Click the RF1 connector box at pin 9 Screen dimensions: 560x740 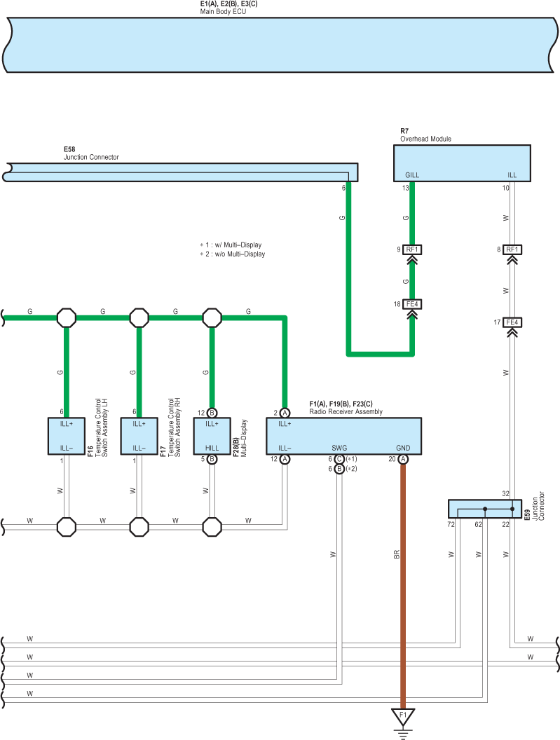click(x=412, y=249)
